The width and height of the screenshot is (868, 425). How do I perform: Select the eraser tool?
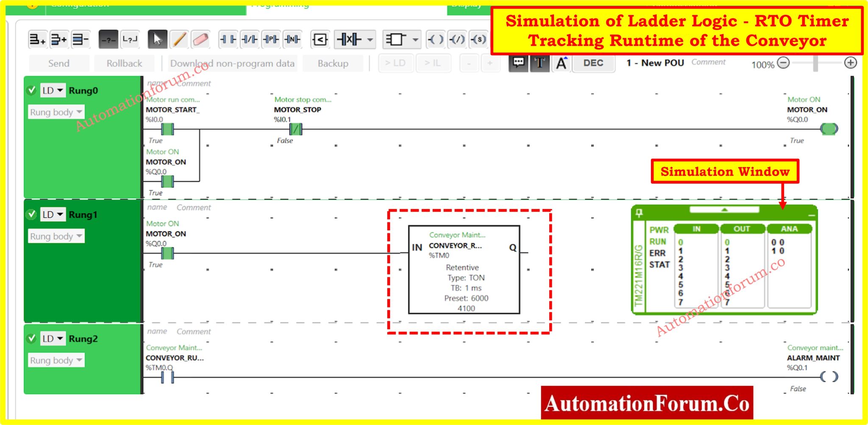point(200,39)
